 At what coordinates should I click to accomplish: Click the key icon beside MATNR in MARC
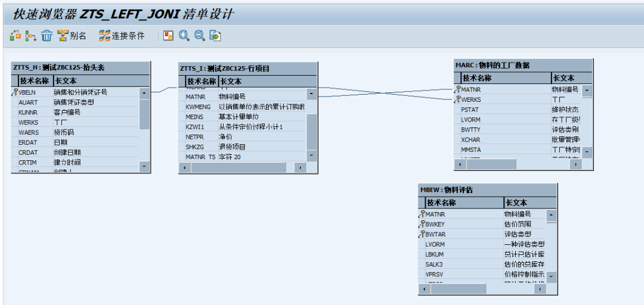457,89
